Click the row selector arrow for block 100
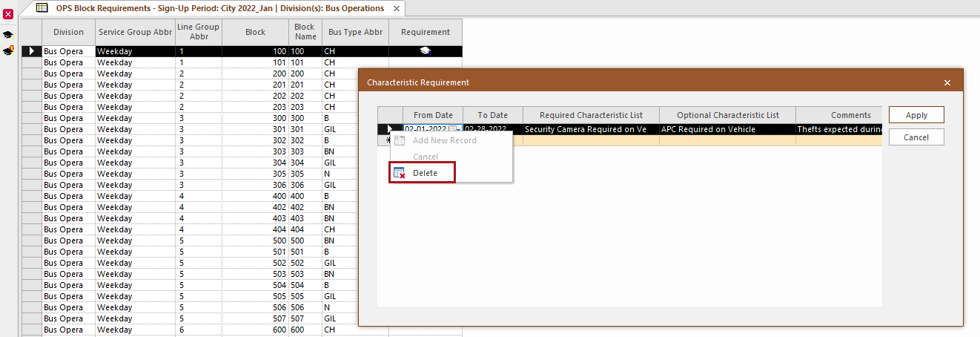This screenshot has width=980, height=337. [31, 51]
